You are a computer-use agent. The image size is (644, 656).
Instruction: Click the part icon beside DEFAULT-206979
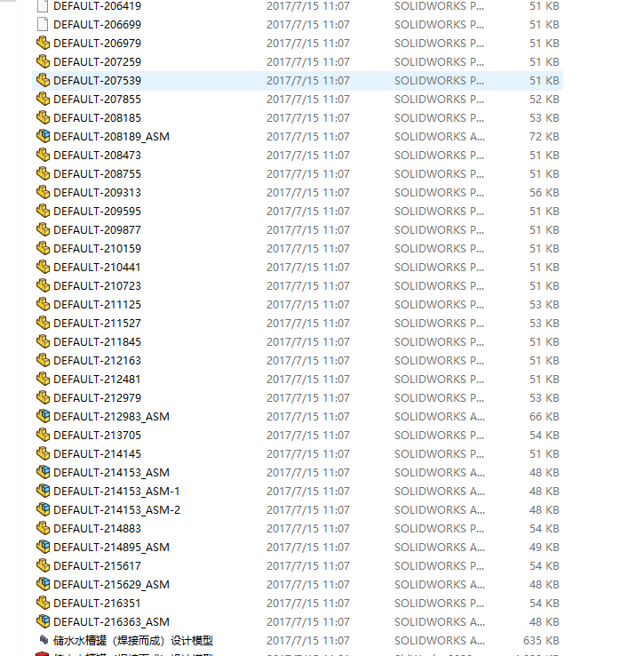tap(43, 43)
